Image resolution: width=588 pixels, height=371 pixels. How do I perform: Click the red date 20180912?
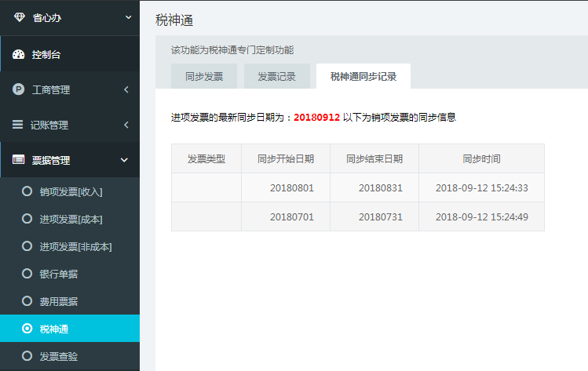pos(316,118)
